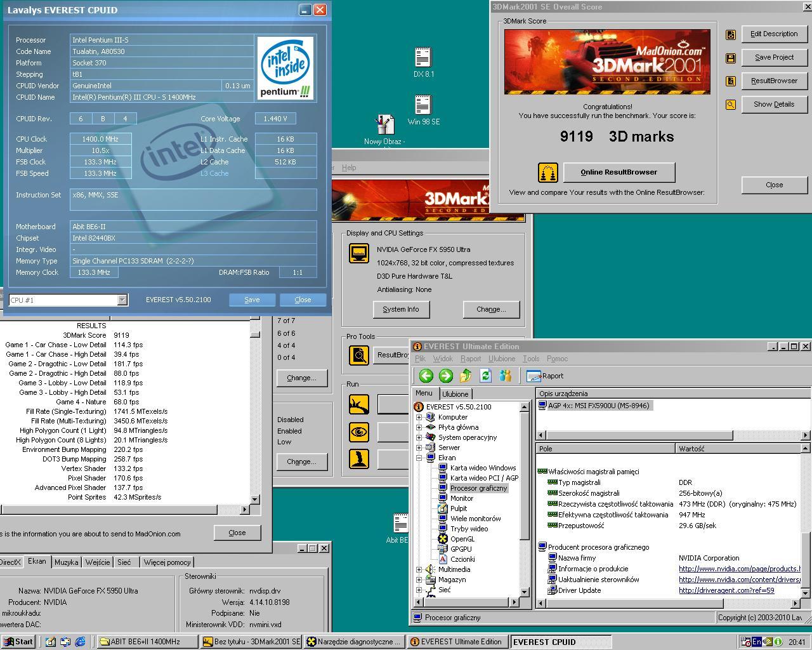This screenshot has width=812, height=650.
Task: Click the Show Details magnifier icon
Action: click(731, 105)
